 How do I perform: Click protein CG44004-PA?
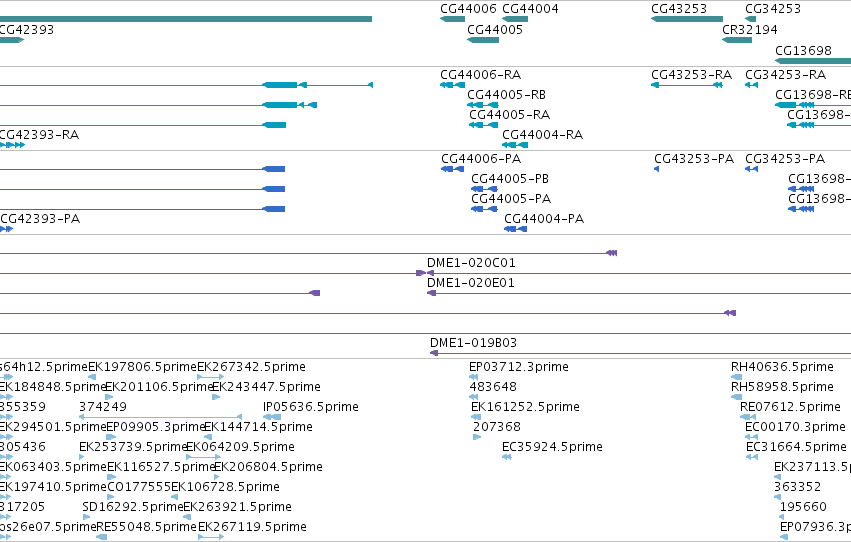[x=516, y=229]
